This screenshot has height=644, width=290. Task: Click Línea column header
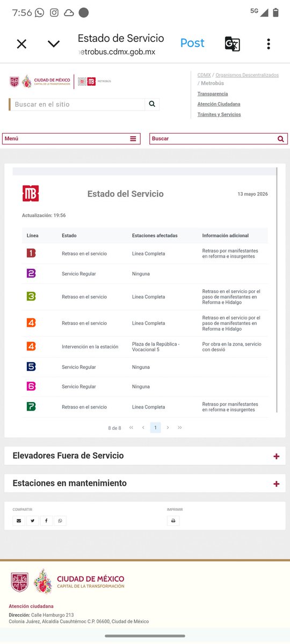coord(33,236)
